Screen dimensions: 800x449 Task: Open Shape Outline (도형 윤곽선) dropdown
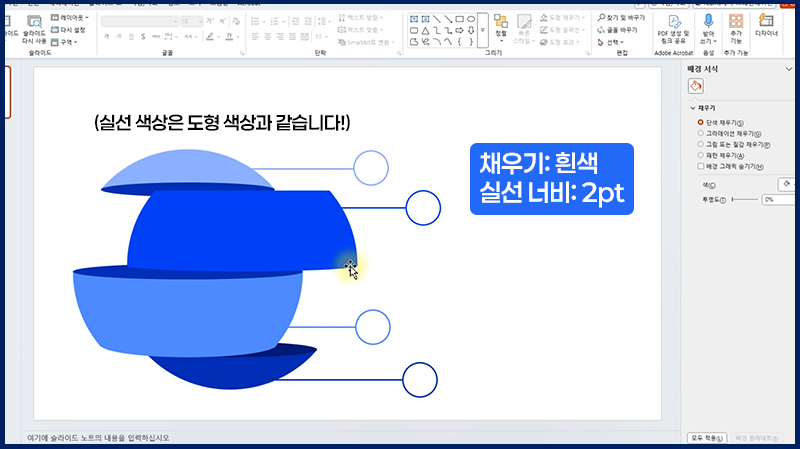tap(562, 30)
